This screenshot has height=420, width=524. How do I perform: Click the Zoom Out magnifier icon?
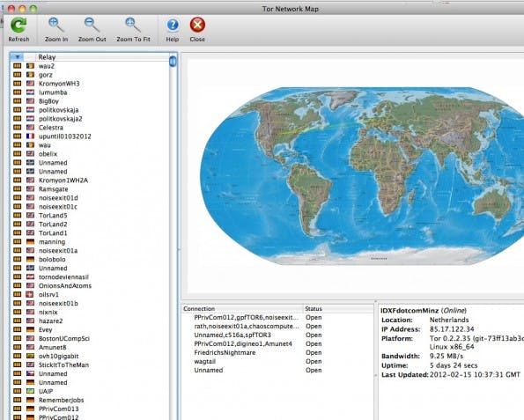(92, 25)
